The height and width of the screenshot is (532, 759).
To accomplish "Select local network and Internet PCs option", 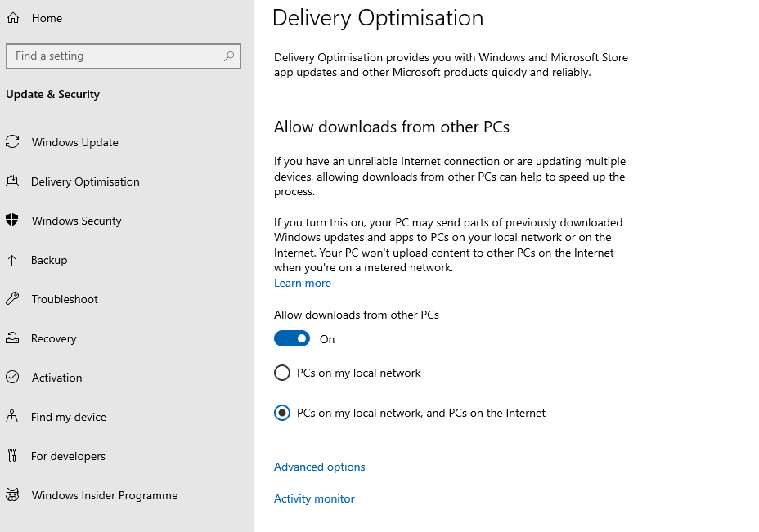I will coord(282,414).
